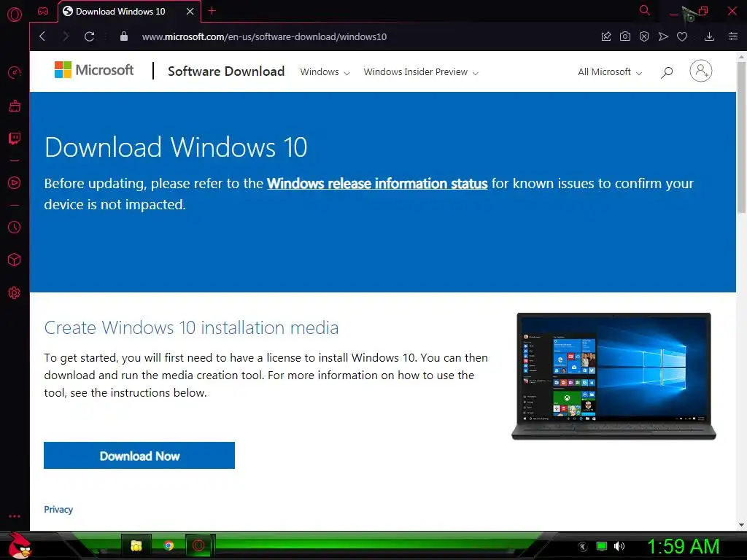Click the scrollbar down arrow
The image size is (747, 560).
(741, 525)
